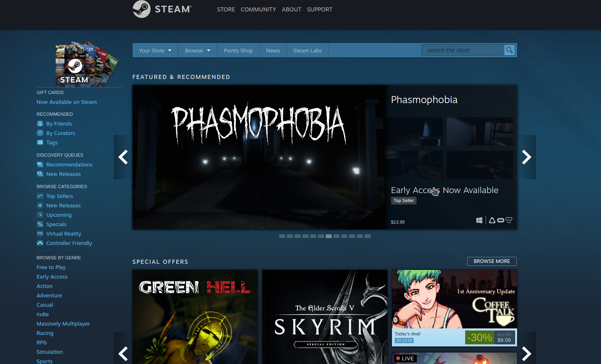This screenshot has height=364, width=601.
Task: Click the search magnifier icon
Action: pyautogui.click(x=509, y=50)
